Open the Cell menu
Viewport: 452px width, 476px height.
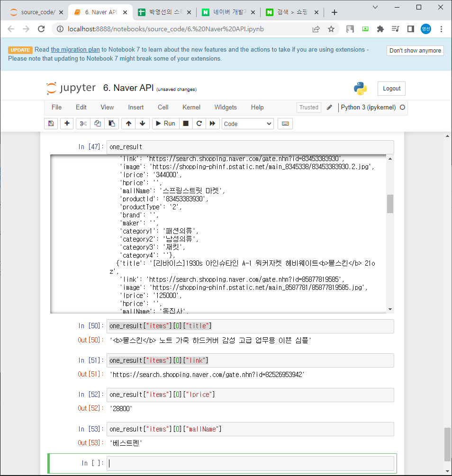pos(163,108)
